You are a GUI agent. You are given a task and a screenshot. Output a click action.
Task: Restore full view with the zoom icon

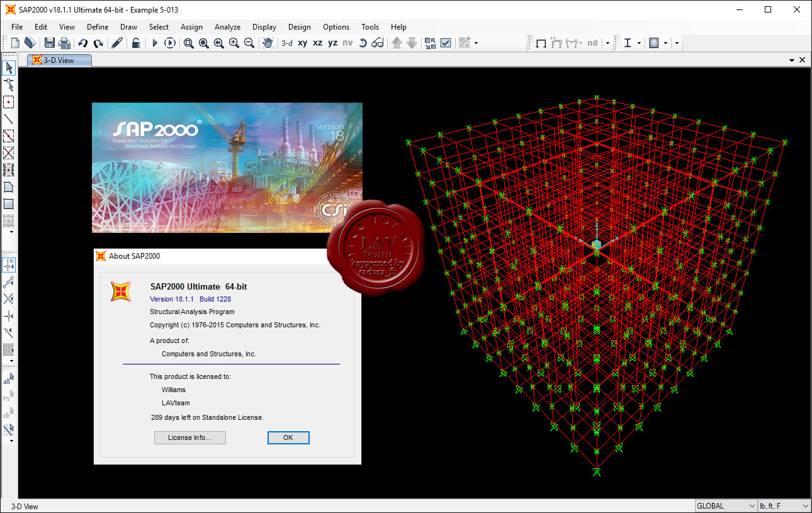tap(203, 43)
